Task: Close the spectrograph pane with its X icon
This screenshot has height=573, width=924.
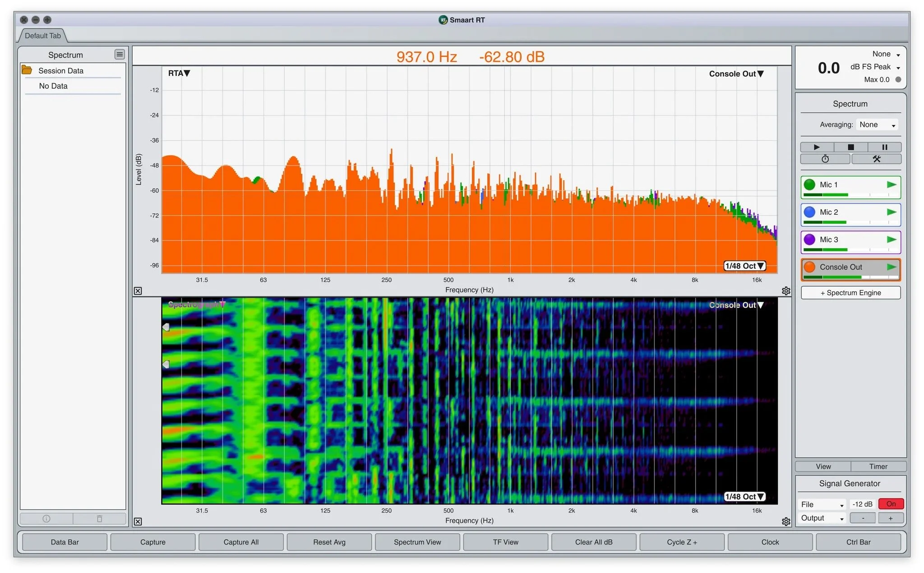Action: point(138,522)
